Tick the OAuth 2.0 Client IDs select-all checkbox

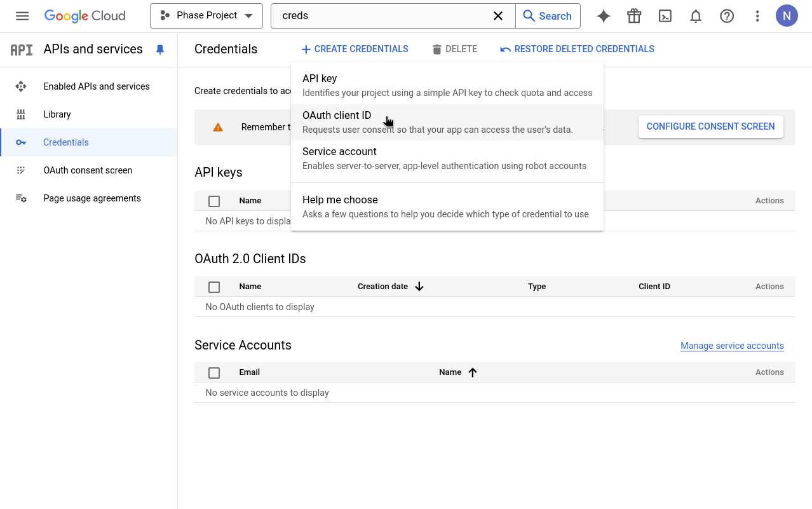point(214,287)
